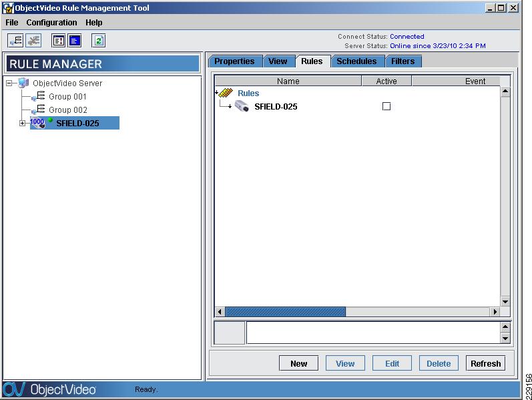
Task: Enable the Active checkbox for SFIELD-025
Action: pyautogui.click(x=386, y=106)
